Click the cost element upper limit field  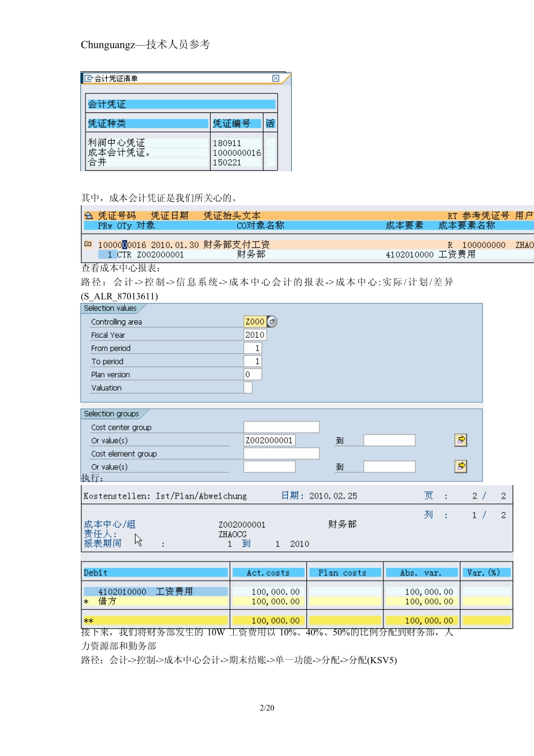tap(389, 467)
